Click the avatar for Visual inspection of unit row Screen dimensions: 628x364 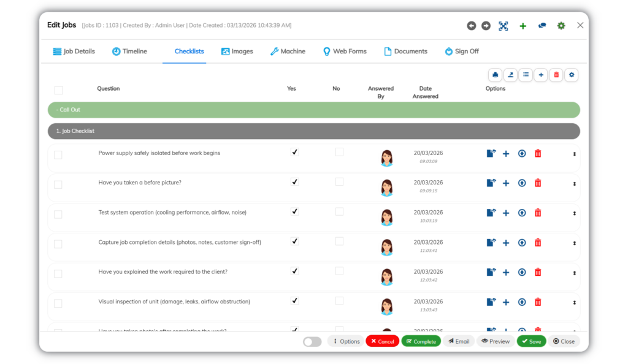[387, 306]
